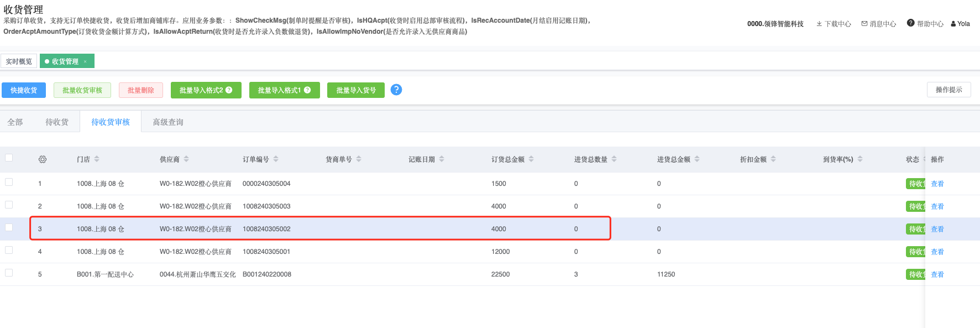Open 高级查询 advanced search tab
The width and height of the screenshot is (980, 328).
(x=168, y=122)
